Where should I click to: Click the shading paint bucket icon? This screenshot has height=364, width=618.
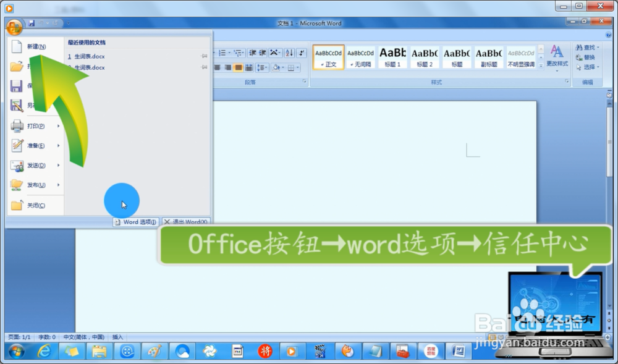click(x=276, y=68)
